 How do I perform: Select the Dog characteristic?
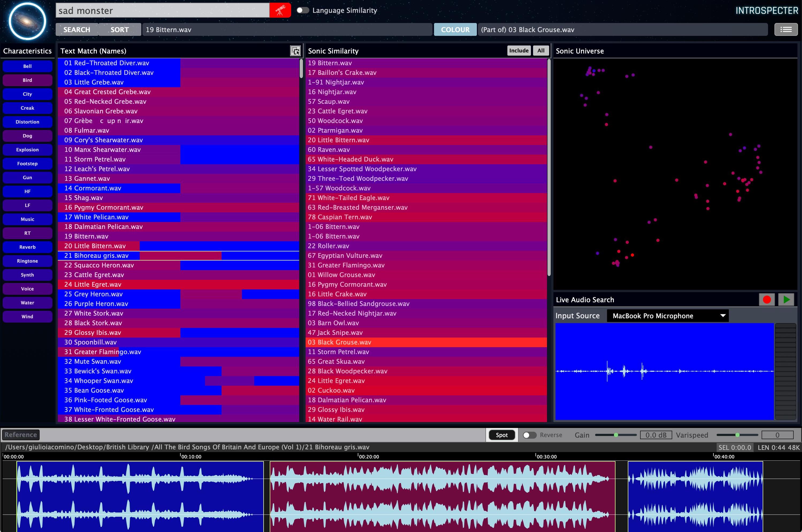[28, 136]
